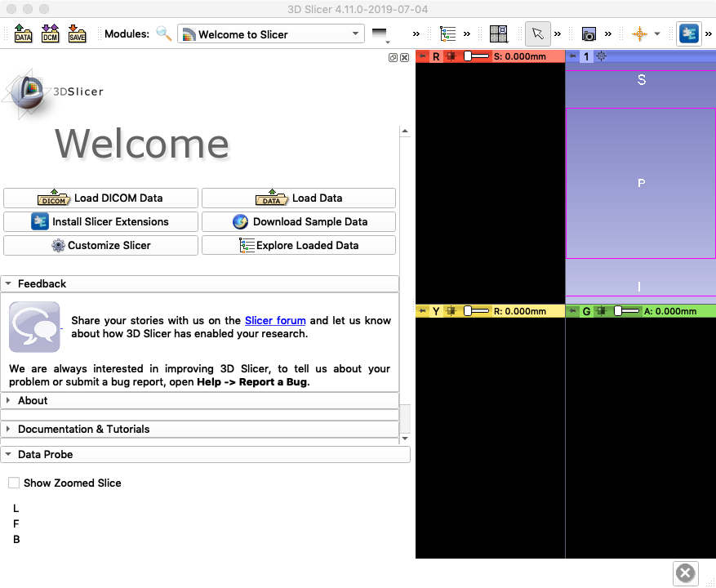Open the view layout selector icon

pos(499,33)
